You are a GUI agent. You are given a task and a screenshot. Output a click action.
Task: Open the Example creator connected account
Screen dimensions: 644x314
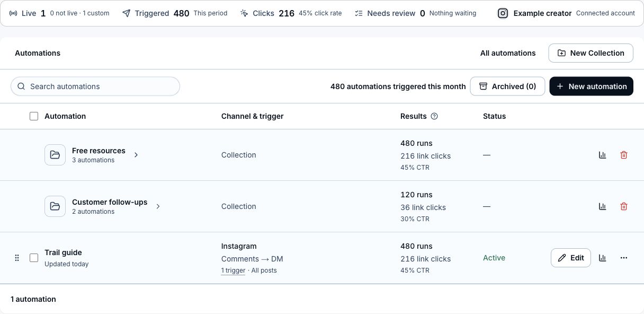566,13
